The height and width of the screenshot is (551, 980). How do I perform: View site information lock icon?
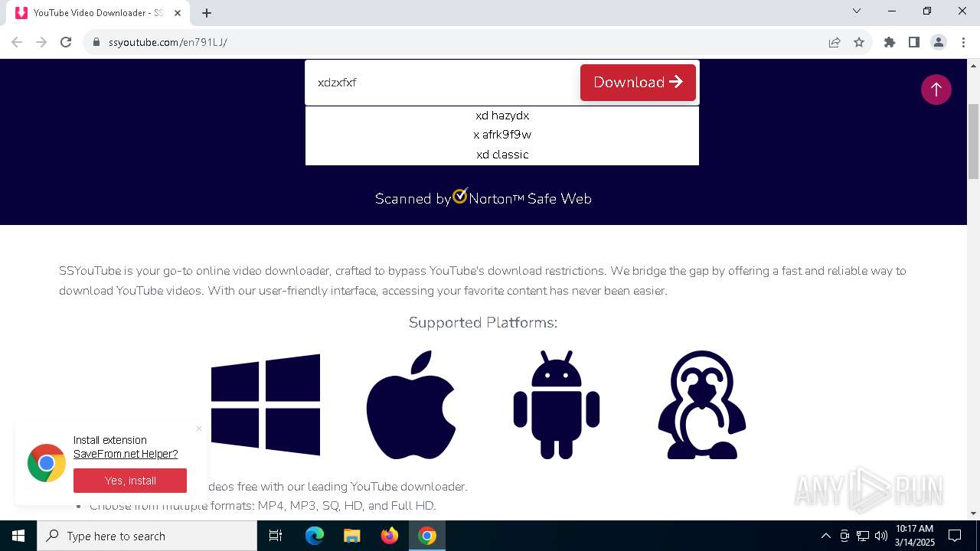96,42
